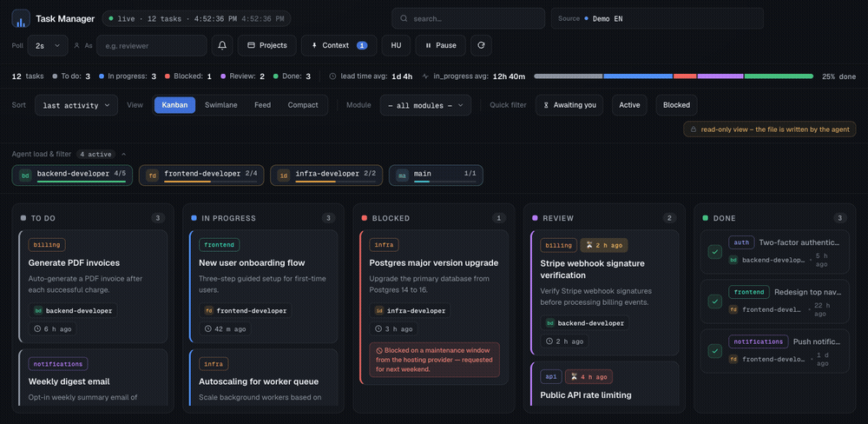Viewport: 868px width, 424px height.
Task: Click the billing tag on Generate PDF invoices
Action: coord(47,244)
